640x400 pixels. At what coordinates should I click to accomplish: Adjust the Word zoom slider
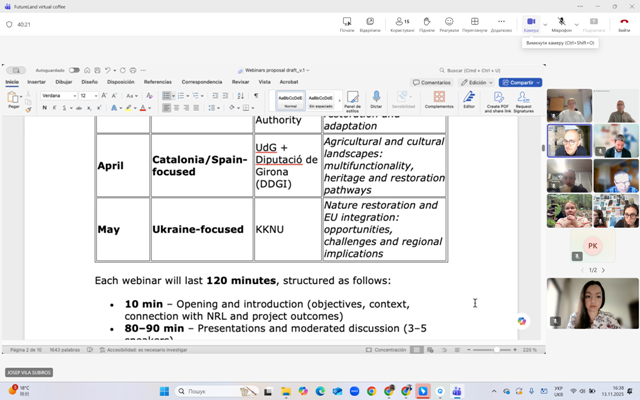pyautogui.click(x=497, y=350)
